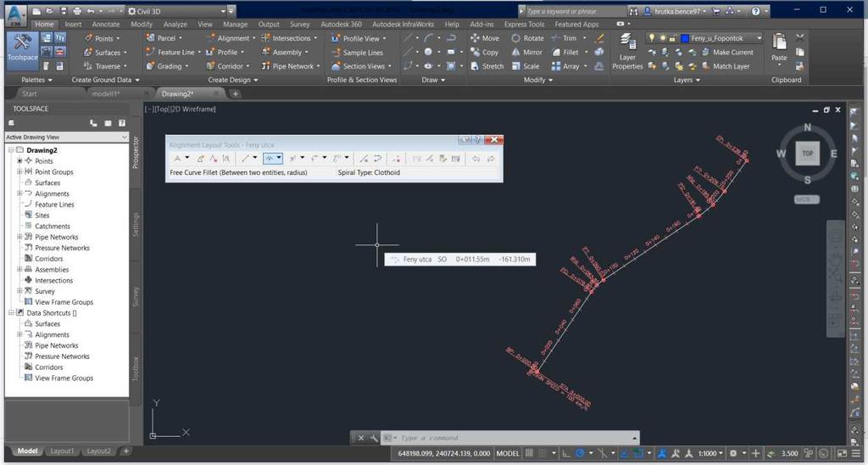868x465 pixels.
Task: Open the Traverse tool
Action: coord(105,66)
